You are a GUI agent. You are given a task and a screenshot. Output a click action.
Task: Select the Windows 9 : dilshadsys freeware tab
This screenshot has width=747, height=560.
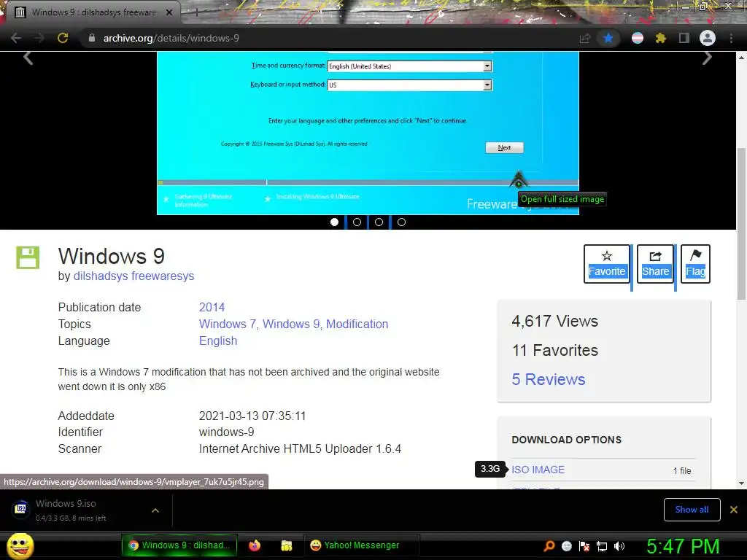coord(93,12)
